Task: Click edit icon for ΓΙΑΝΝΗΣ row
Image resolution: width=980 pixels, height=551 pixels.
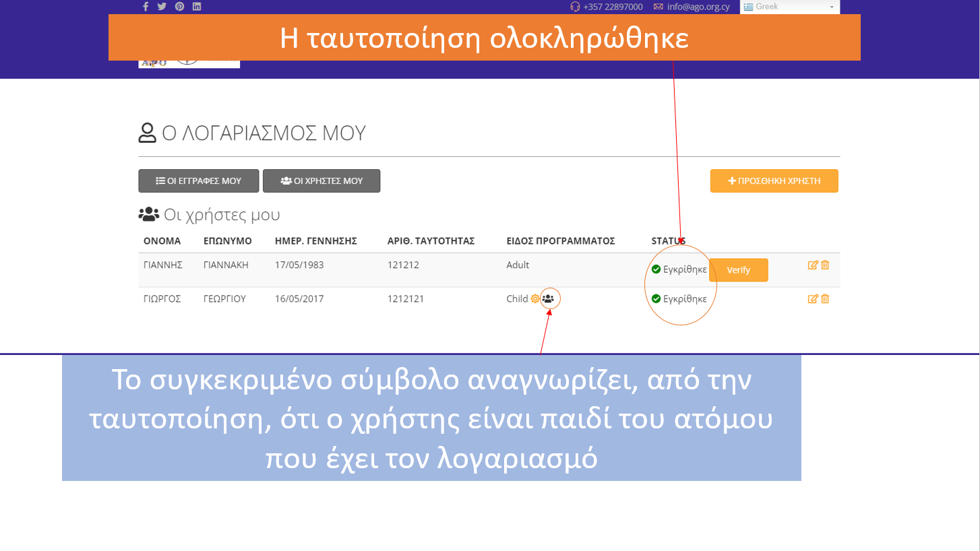Action: pyautogui.click(x=813, y=265)
